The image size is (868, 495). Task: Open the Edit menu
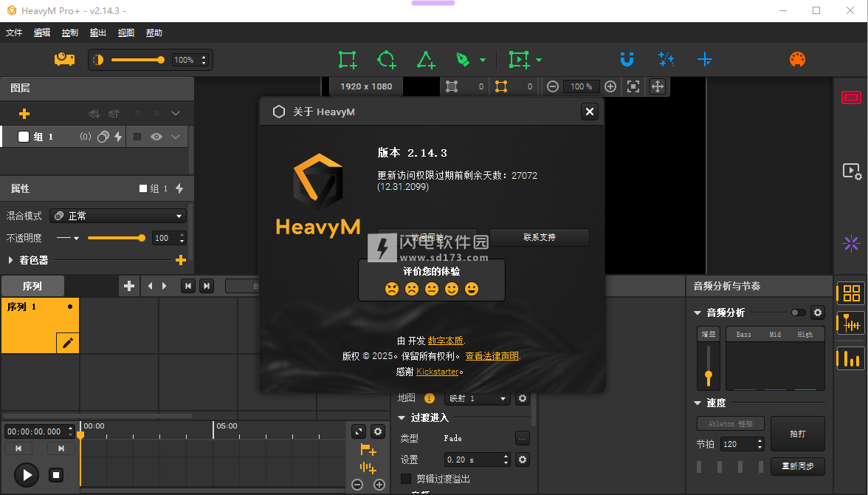pos(42,33)
